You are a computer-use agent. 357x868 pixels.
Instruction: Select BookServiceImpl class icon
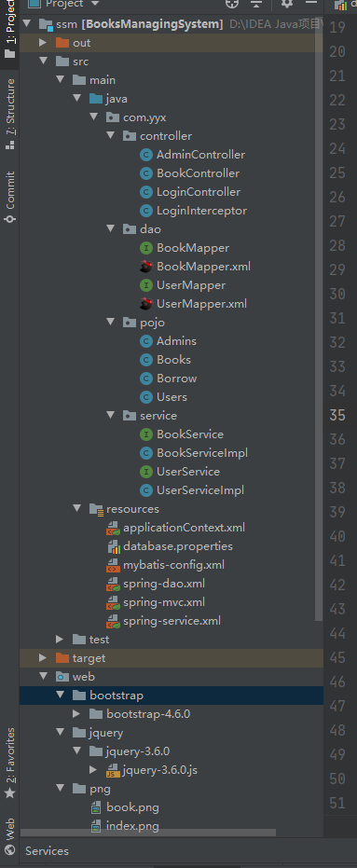146,453
